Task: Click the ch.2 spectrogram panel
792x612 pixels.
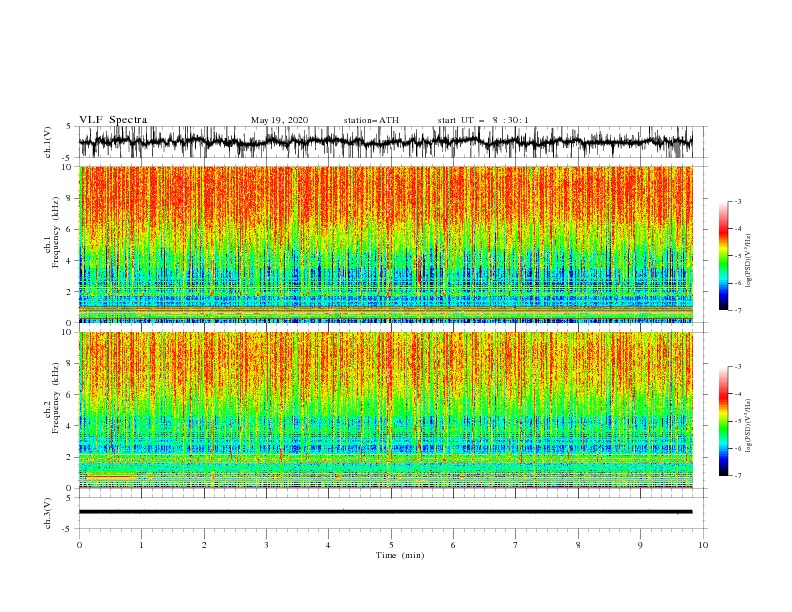Action: click(385, 410)
